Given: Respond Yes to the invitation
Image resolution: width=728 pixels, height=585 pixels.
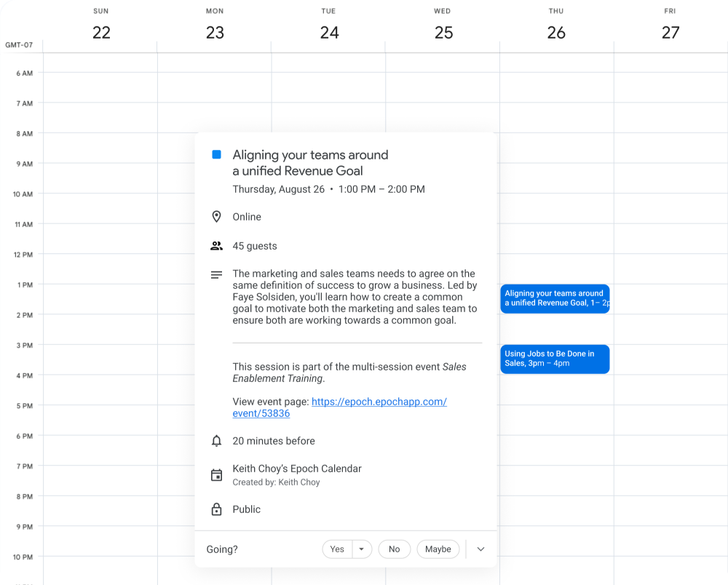Looking at the screenshot, I should click(x=337, y=549).
